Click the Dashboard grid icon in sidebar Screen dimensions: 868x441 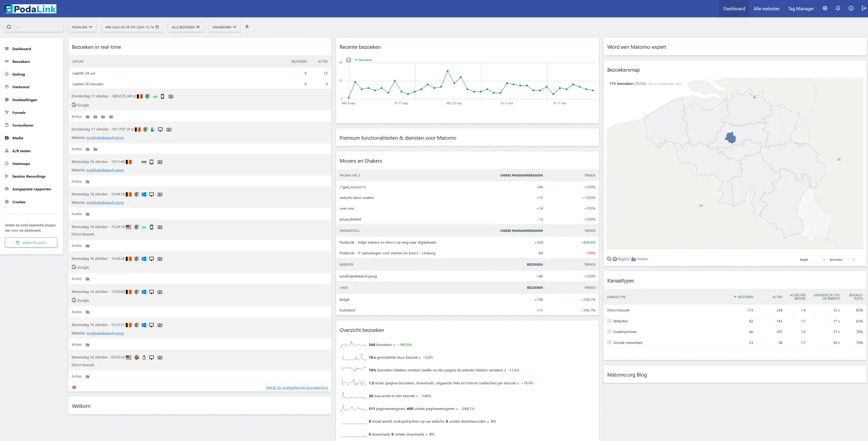coord(7,49)
